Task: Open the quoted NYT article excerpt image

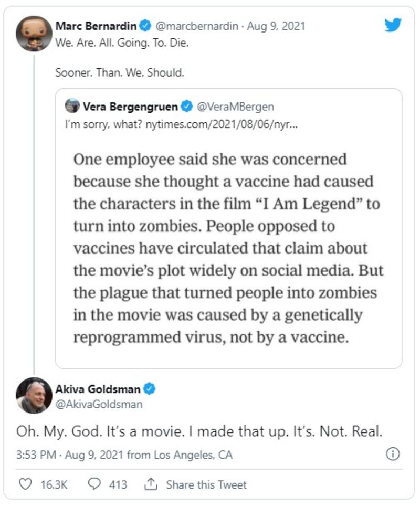Action: 228,247
